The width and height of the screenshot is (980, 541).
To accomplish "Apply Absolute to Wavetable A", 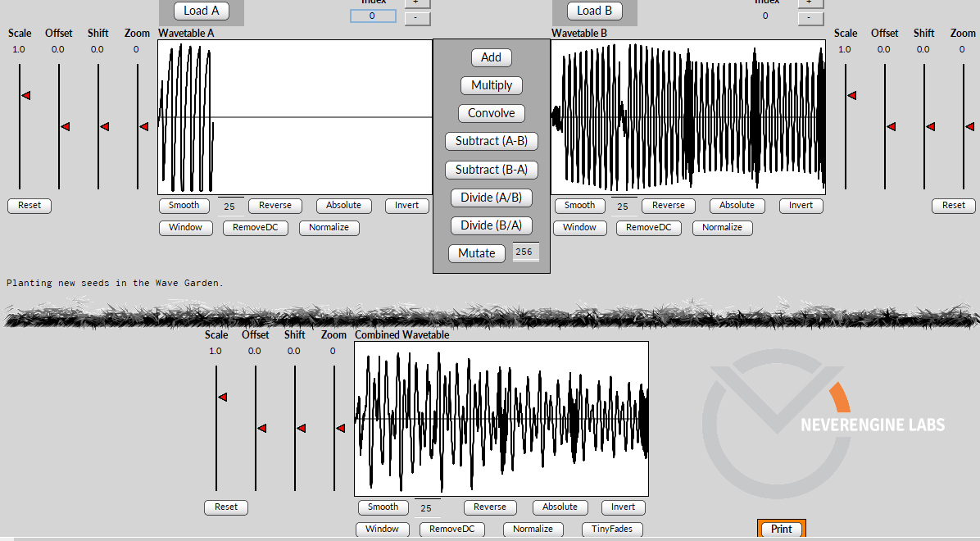I will click(x=344, y=206).
